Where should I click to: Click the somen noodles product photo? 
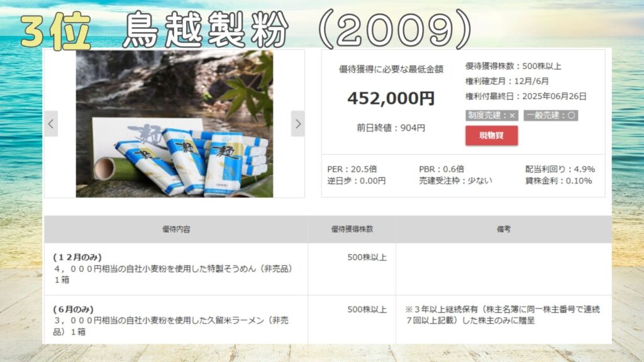[175, 124]
